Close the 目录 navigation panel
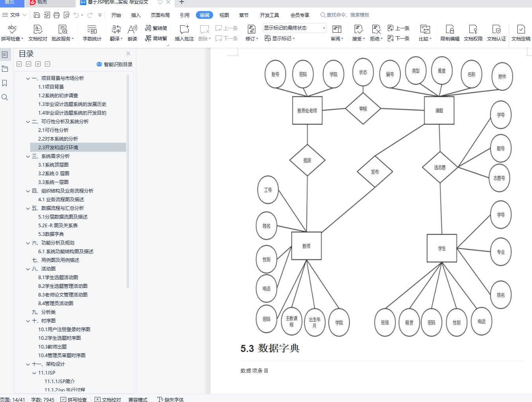Screen dimensions: 532x402 point(128,53)
